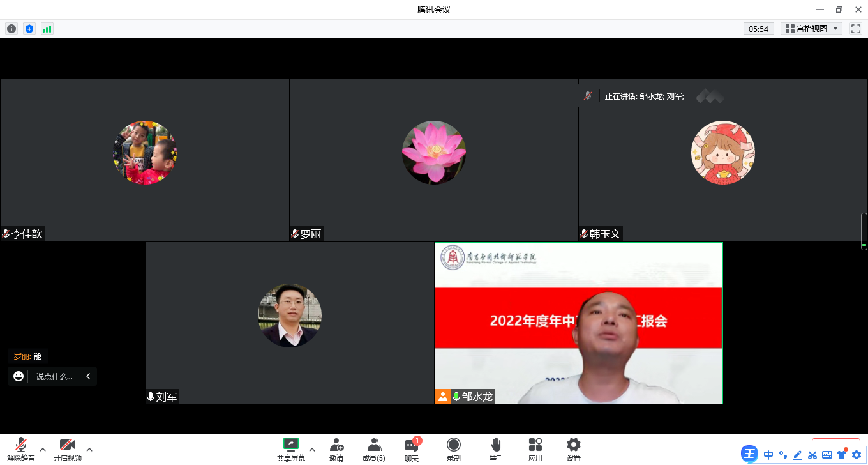Select 邹水龙's video tile
Viewport: 868px width, 465px height.
click(578, 323)
